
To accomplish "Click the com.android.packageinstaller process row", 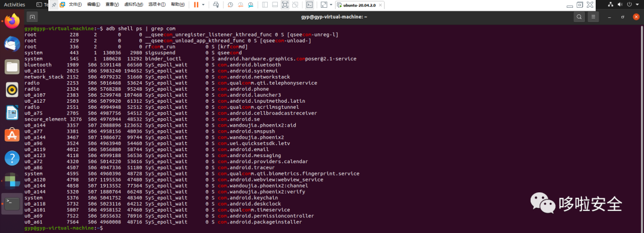I will click(x=163, y=222).
